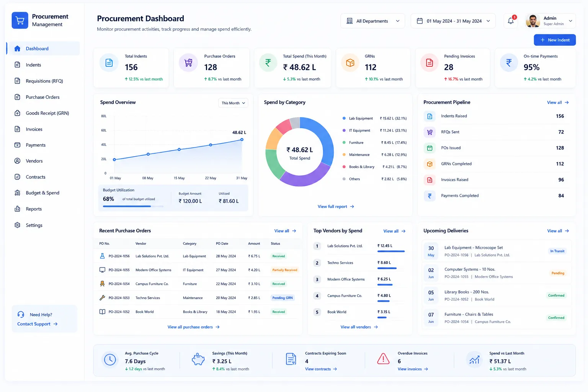588x392 pixels.
Task: Click the Total Indents document icon
Action: (109, 63)
